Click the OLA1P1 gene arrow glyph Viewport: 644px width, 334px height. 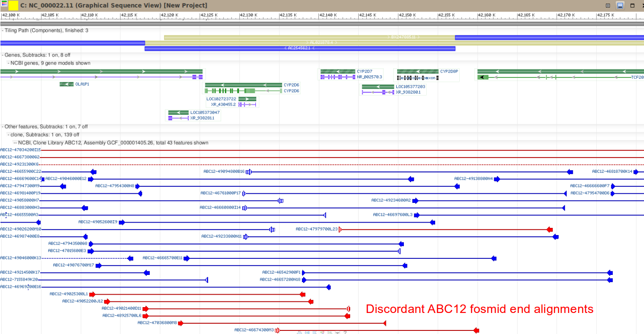click(67, 84)
